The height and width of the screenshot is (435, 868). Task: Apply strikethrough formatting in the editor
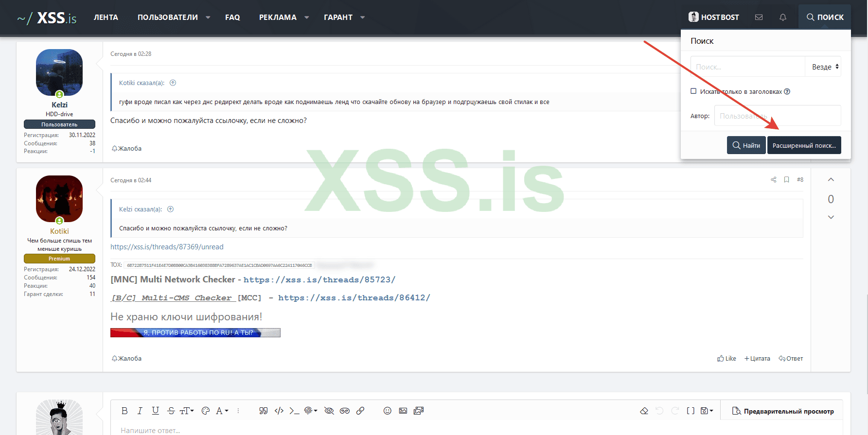pos(171,411)
